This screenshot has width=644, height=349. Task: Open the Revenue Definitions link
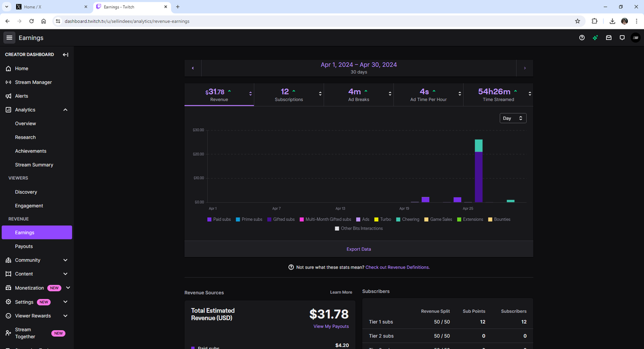(x=397, y=267)
